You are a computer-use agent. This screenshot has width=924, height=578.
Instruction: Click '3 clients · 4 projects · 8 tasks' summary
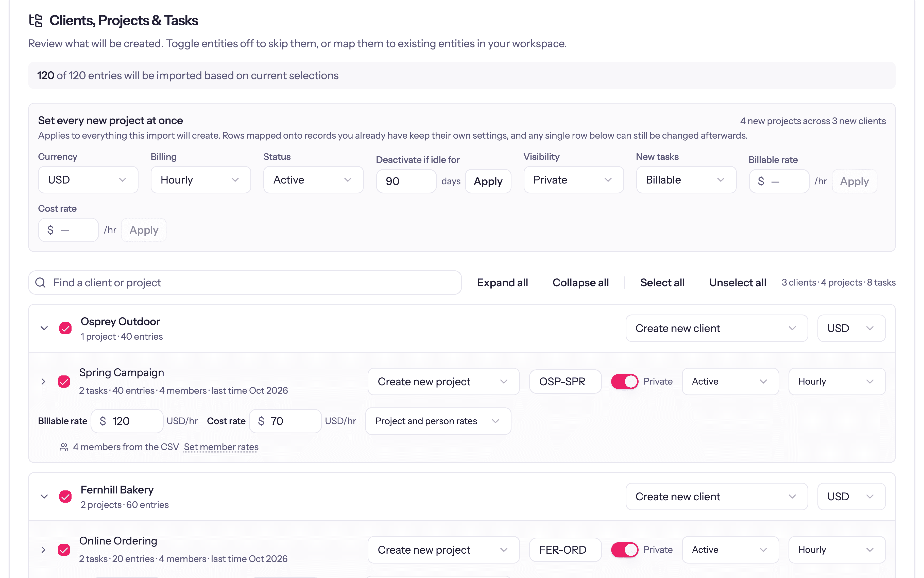point(839,283)
